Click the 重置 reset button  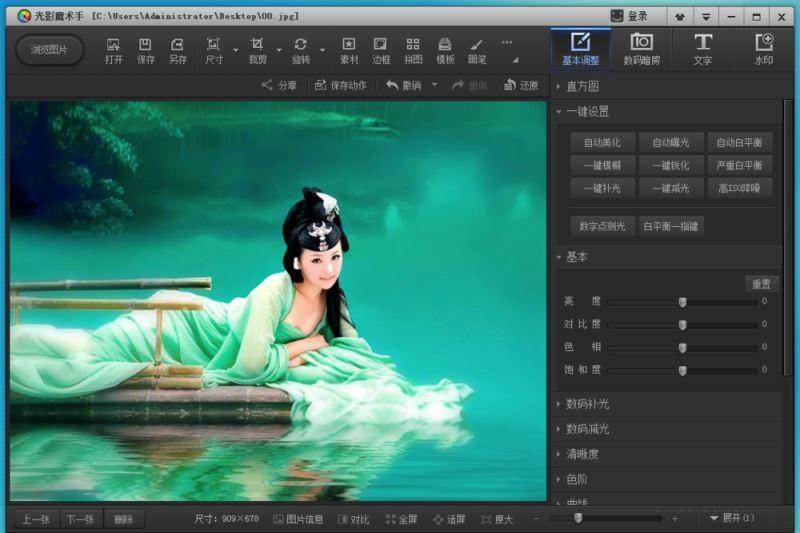coord(762,284)
